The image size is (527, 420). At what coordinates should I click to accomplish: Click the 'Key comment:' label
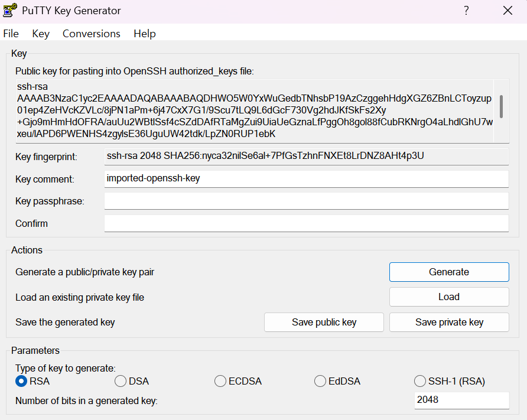tap(45, 179)
